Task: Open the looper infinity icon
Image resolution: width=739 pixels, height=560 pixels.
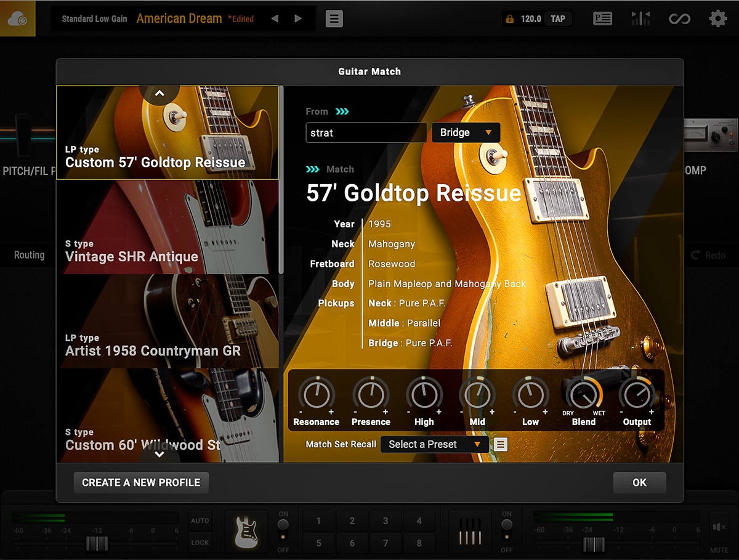Action: coord(679,19)
